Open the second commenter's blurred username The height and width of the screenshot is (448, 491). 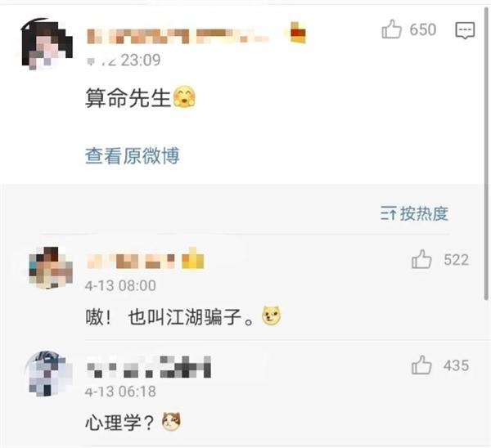click(148, 367)
